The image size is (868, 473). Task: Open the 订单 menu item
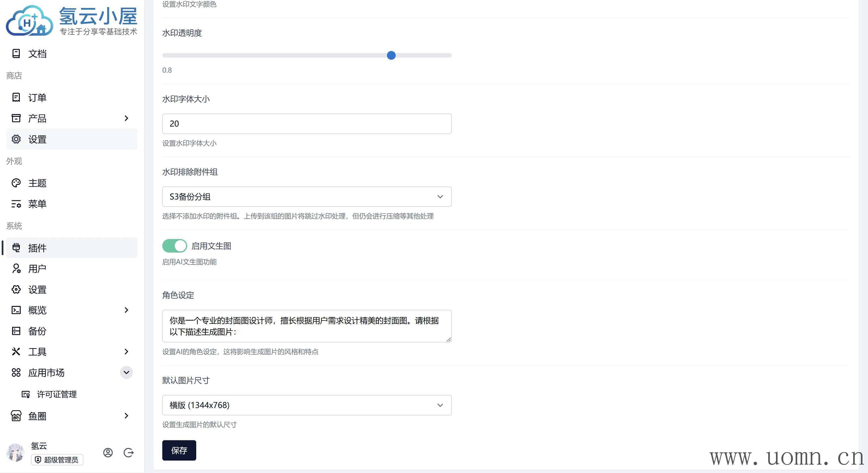37,98
